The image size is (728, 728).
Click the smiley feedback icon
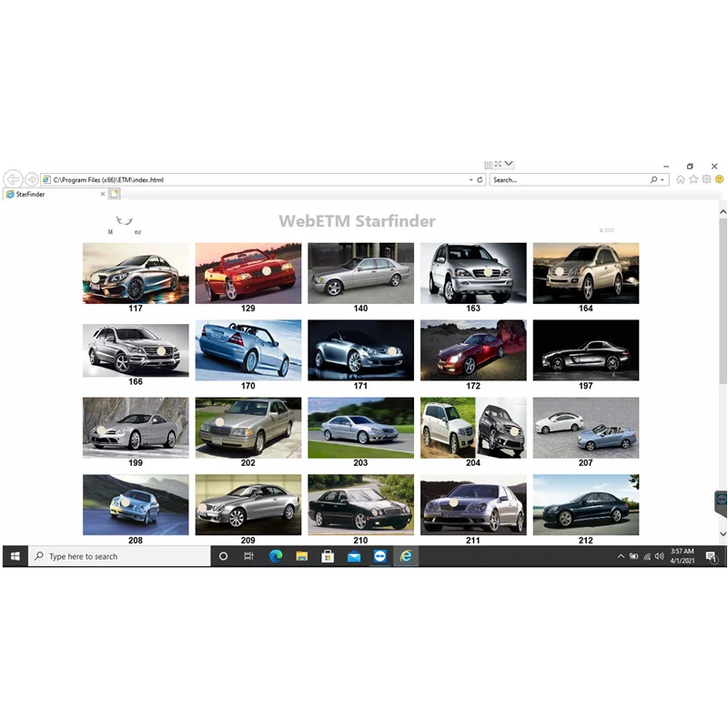pyautogui.click(x=719, y=179)
